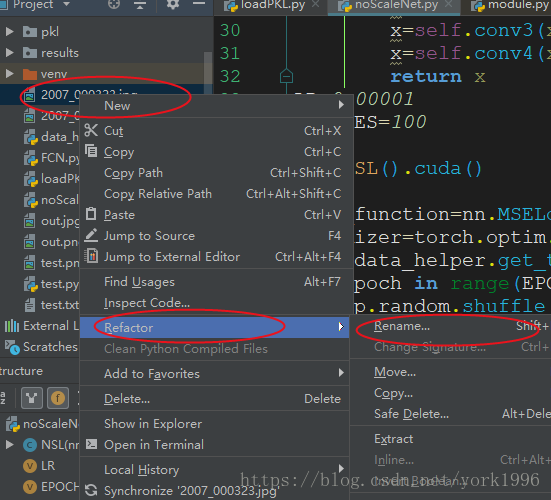Choose Synchronize '2007_000323.jpg'

click(216, 491)
